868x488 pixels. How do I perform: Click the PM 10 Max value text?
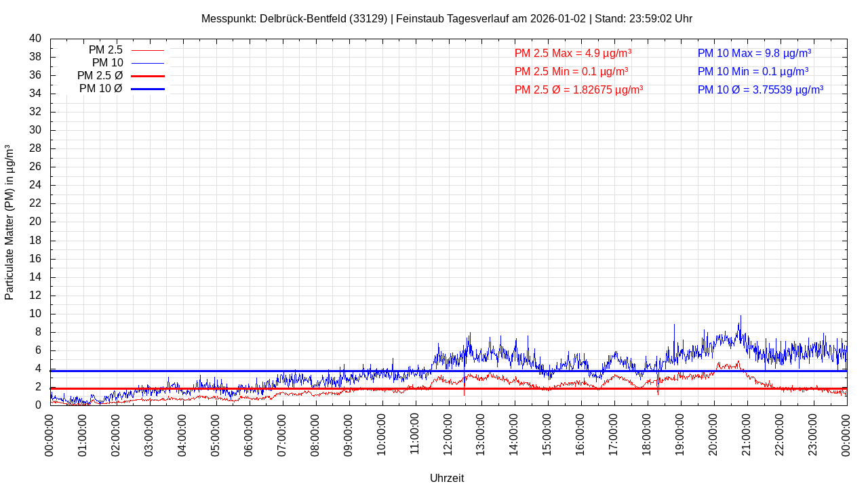[x=754, y=53]
